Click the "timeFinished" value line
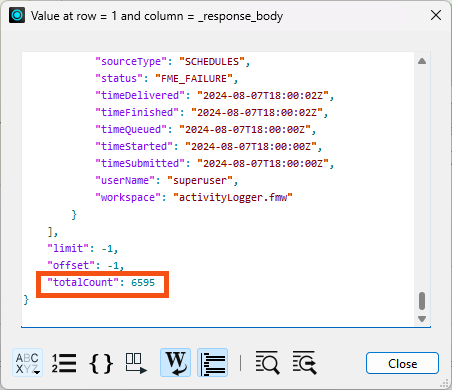The height and width of the screenshot is (390, 452). (x=212, y=113)
